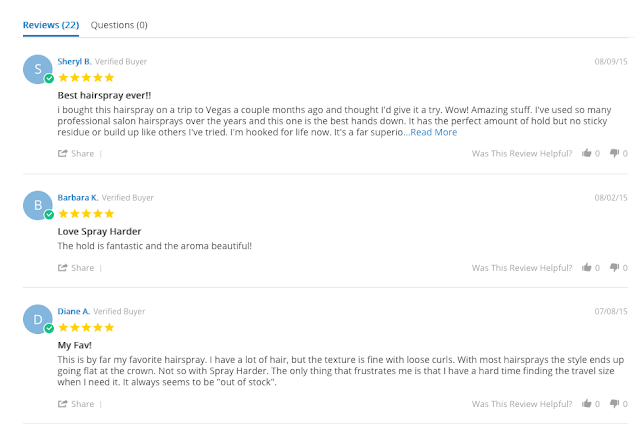Open Barbara K.'s reviewer name link

click(78, 197)
